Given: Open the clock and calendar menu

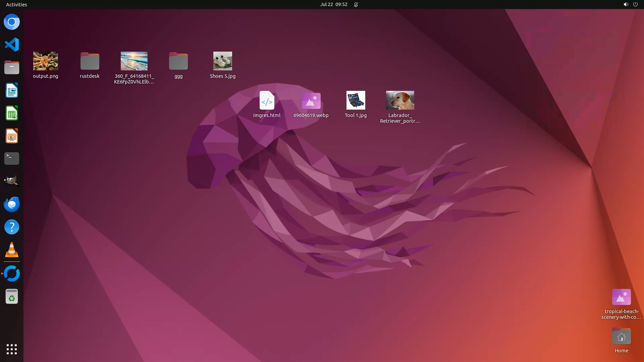Looking at the screenshot, I should point(333,4).
